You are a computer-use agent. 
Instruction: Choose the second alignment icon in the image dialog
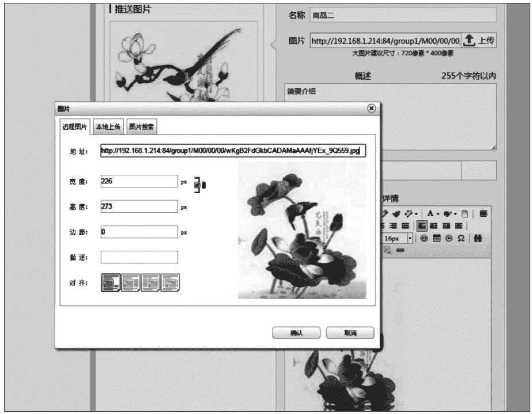131,282
